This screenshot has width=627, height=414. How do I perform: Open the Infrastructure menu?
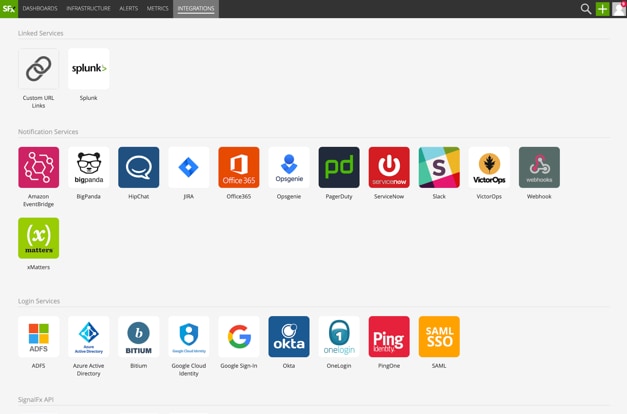click(x=88, y=8)
